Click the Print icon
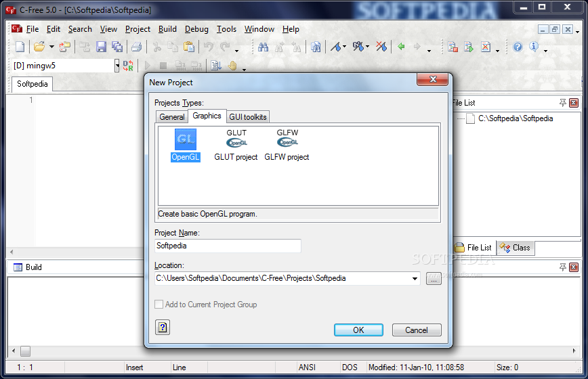Image resolution: width=588 pixels, height=379 pixels. tap(137, 47)
